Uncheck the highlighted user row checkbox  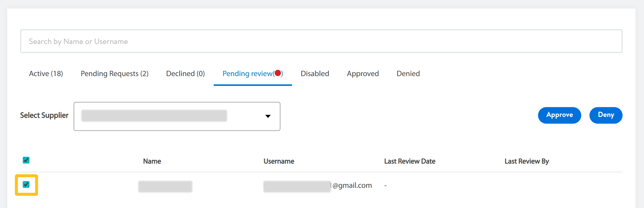click(26, 185)
